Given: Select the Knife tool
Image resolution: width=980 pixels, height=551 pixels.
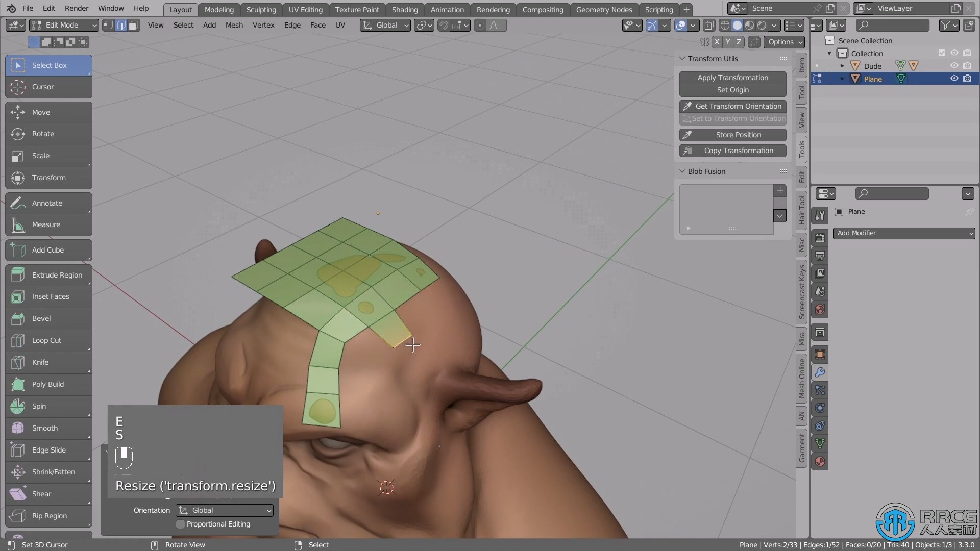Looking at the screenshot, I should click(48, 362).
